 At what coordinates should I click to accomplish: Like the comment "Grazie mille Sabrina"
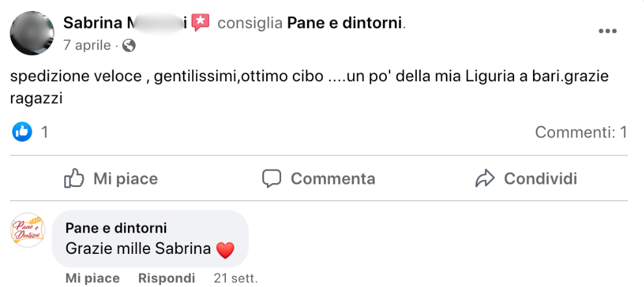[x=92, y=279]
